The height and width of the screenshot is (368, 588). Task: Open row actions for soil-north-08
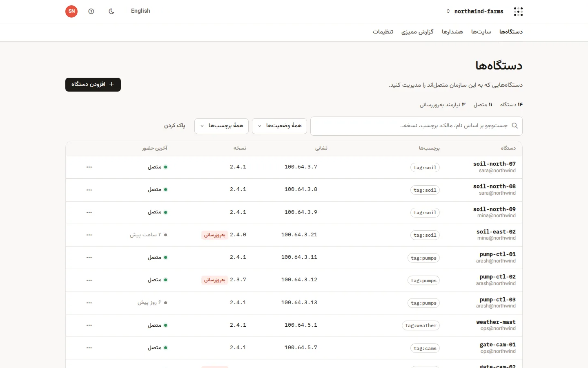coord(89,190)
